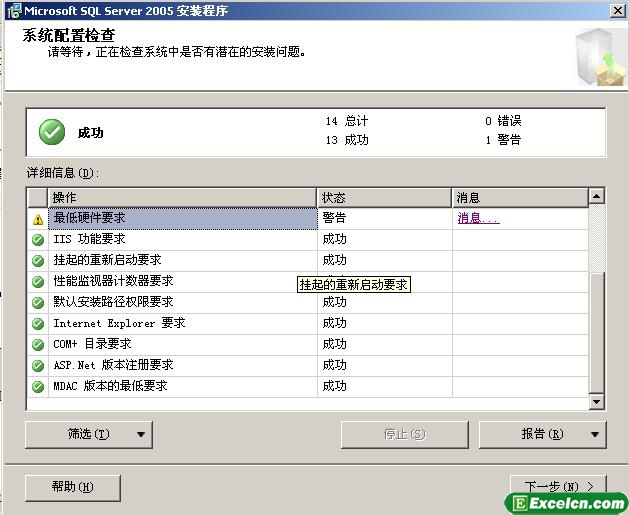Click the 14 总计 total count
Screen dimensions: 629x515
(x=347, y=121)
